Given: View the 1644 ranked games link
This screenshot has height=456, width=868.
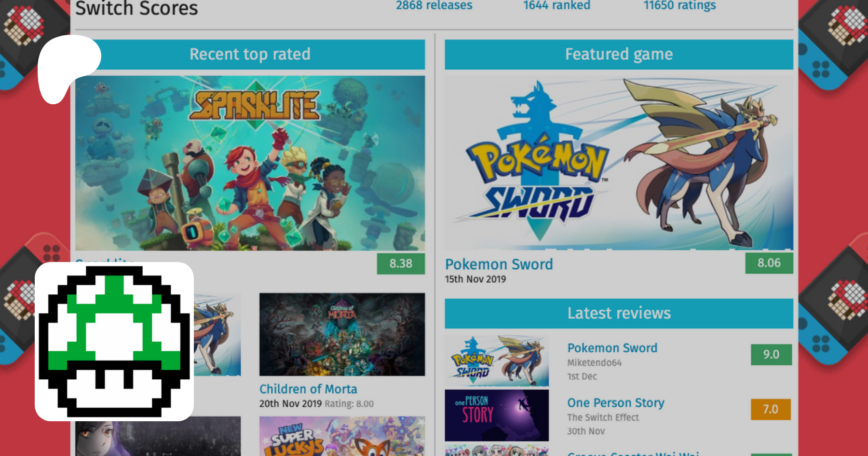Looking at the screenshot, I should [556, 6].
